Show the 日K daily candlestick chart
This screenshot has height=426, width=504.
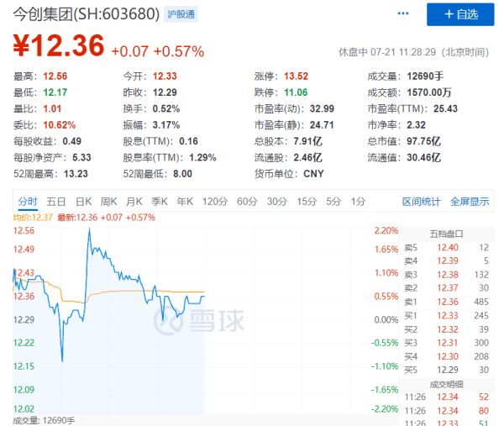[x=83, y=201]
